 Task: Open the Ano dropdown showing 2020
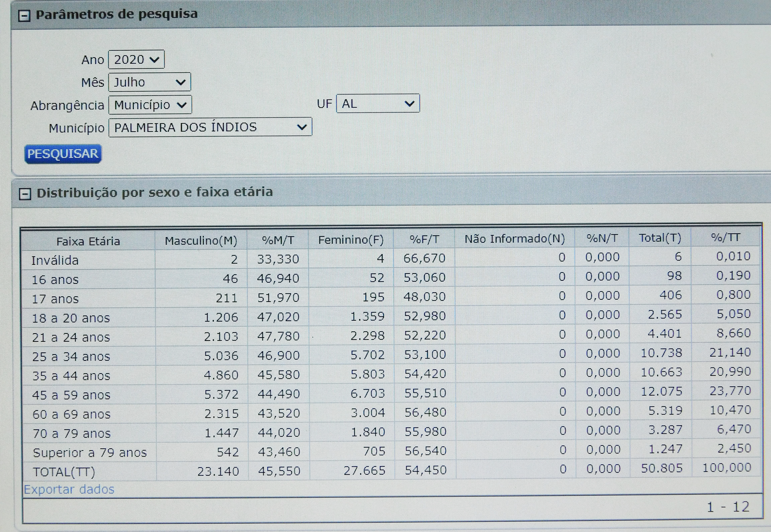click(x=136, y=60)
